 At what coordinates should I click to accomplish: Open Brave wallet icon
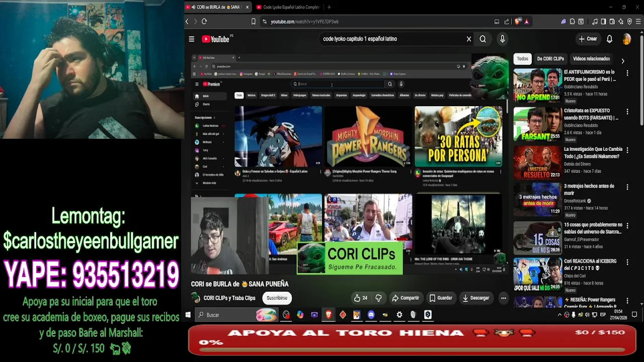click(x=612, y=22)
